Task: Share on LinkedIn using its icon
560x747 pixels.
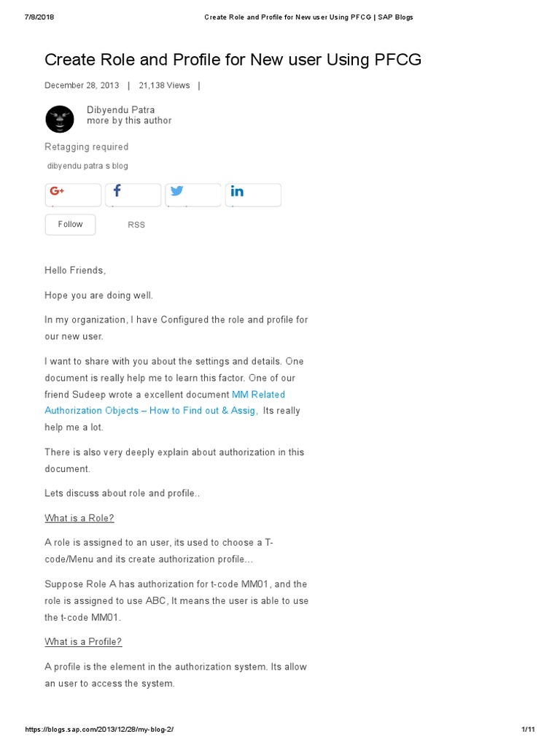Action: (237, 192)
